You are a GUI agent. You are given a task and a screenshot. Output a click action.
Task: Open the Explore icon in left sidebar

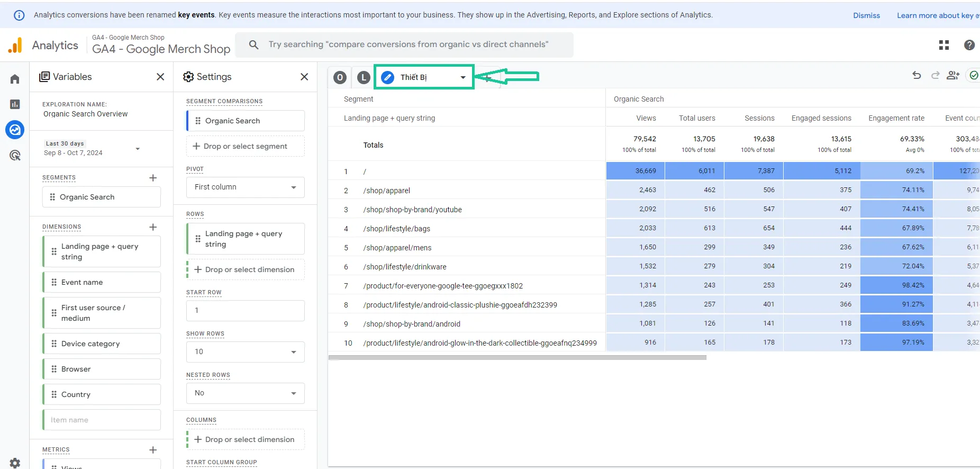tap(15, 130)
